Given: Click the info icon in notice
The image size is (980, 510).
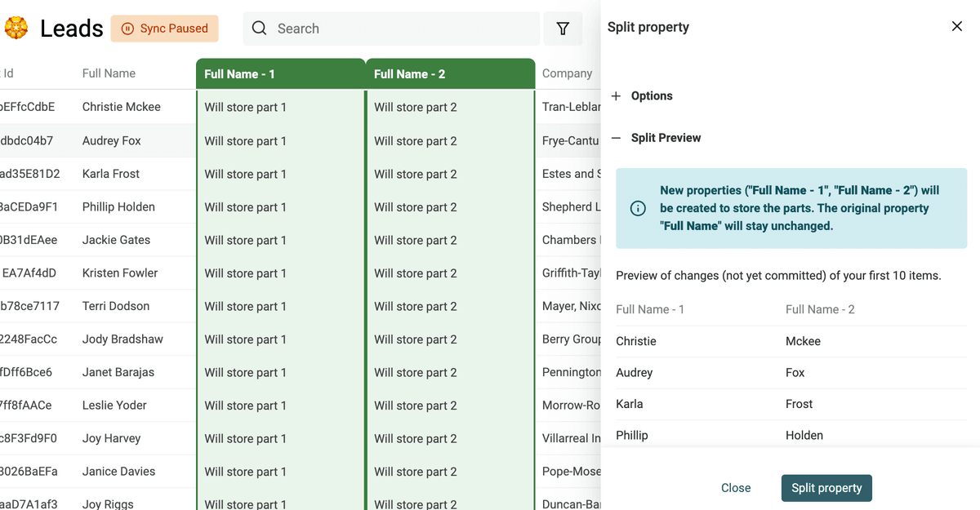Looking at the screenshot, I should 639,208.
